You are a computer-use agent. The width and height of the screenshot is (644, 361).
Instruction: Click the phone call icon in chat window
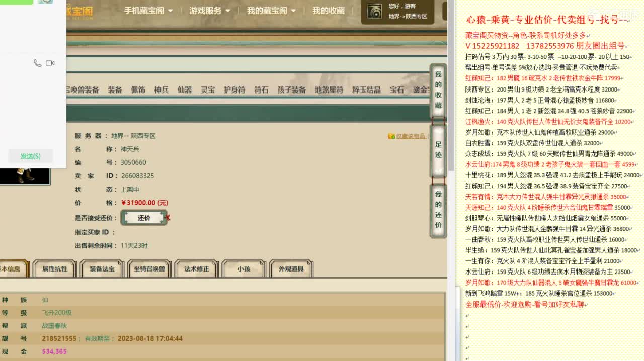tap(37, 63)
